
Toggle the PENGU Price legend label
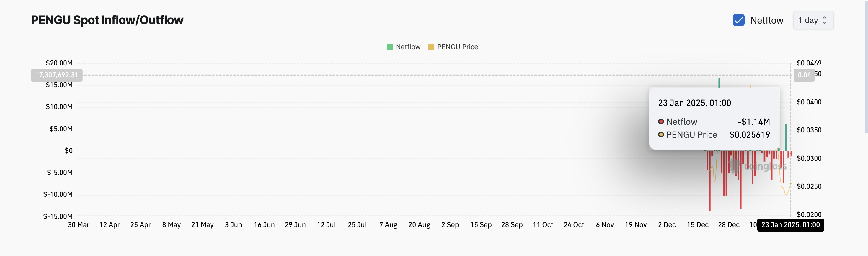[457, 47]
